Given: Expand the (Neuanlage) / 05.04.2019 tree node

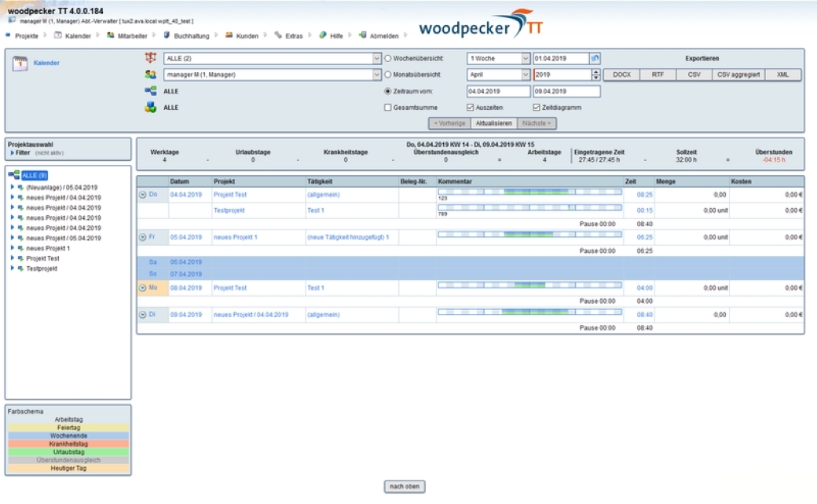Looking at the screenshot, I should [x=13, y=187].
